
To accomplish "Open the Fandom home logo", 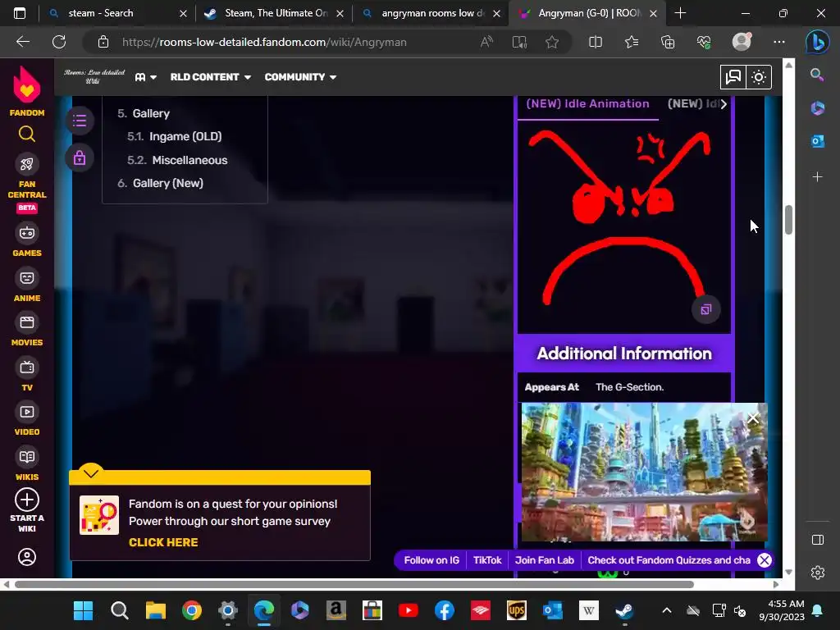I will coord(27,91).
